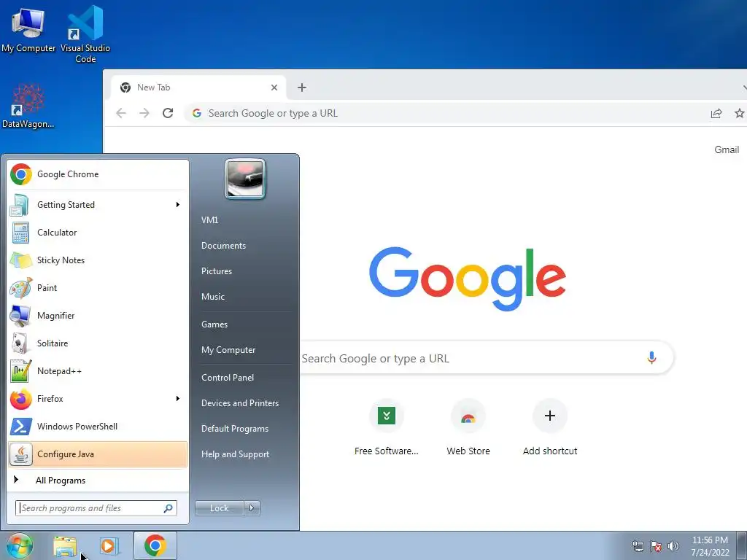Click the Lock button
747x560 pixels.
tap(220, 508)
